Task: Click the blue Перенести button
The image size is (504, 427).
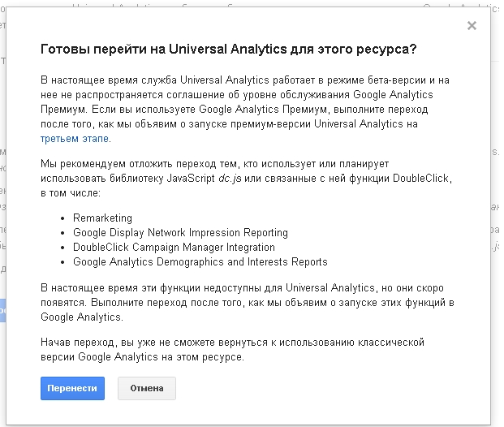Action: click(x=72, y=388)
